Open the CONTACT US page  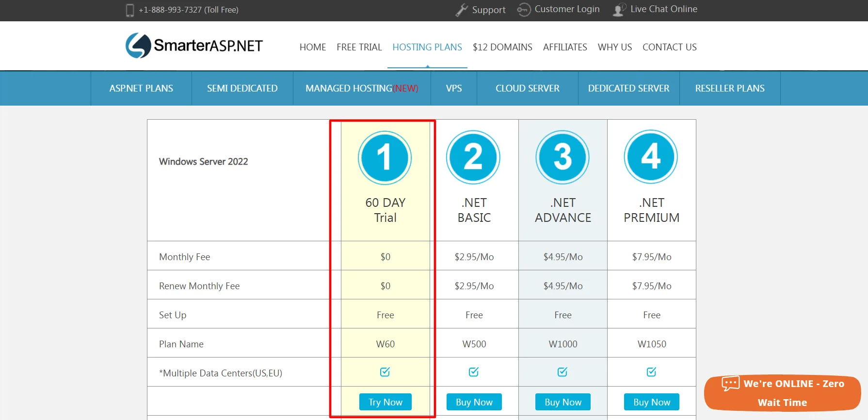coord(670,47)
